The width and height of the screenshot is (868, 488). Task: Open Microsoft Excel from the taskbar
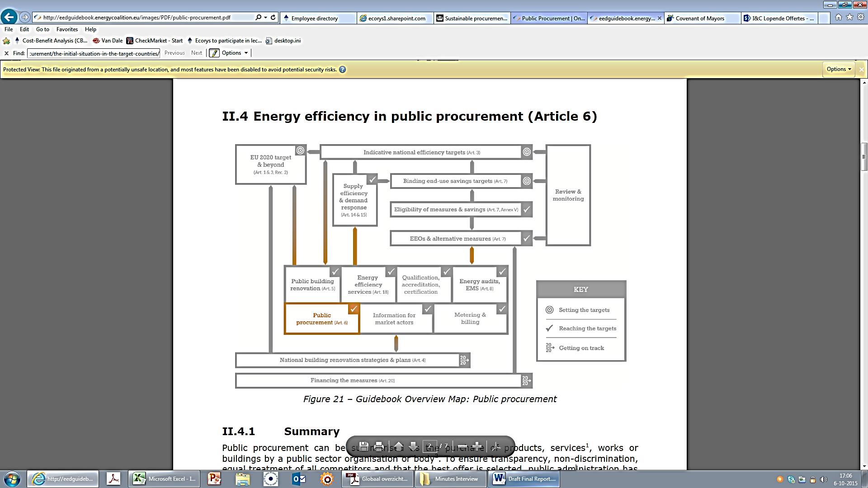pos(164,479)
